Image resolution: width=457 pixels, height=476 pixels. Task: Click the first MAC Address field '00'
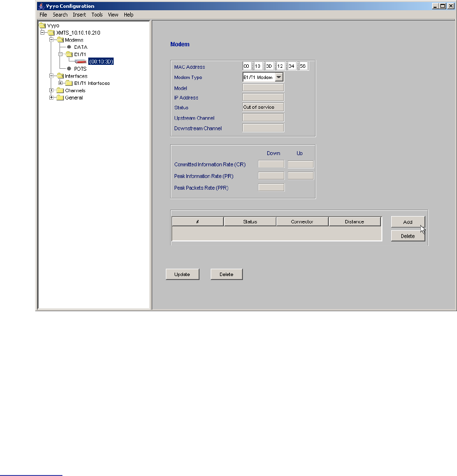(x=247, y=66)
